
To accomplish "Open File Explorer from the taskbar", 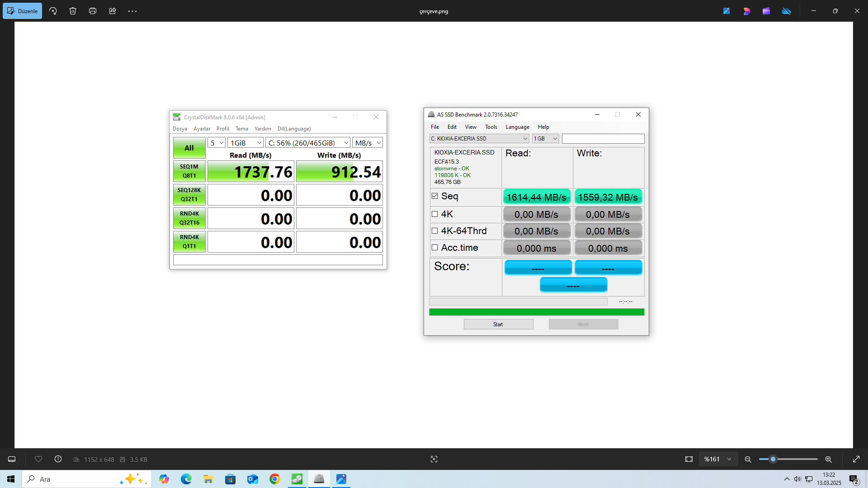I will coord(208,479).
